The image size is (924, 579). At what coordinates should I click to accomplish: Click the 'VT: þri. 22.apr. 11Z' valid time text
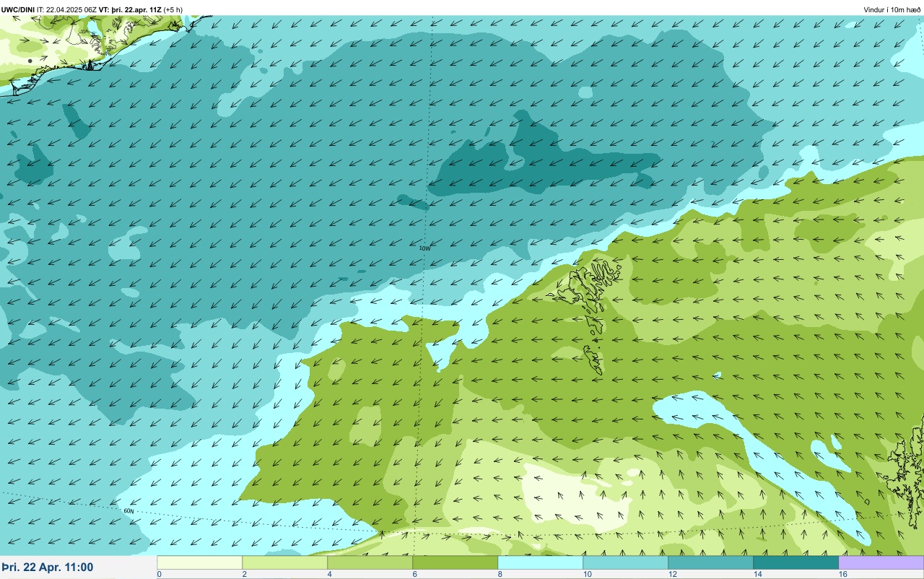(130, 9)
